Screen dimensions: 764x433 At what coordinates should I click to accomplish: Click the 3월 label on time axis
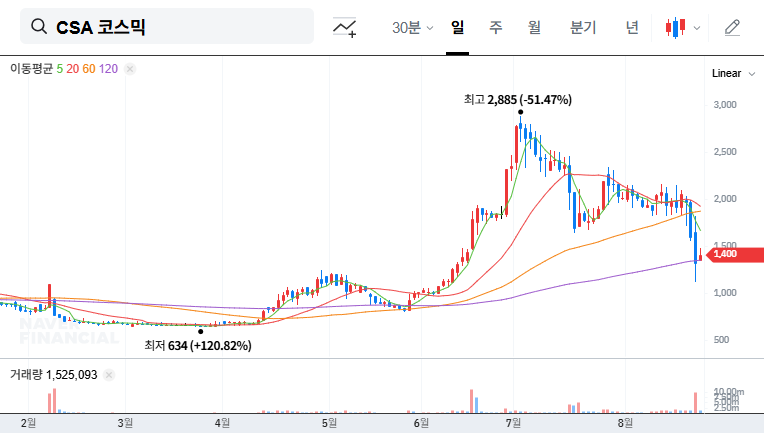point(125,423)
